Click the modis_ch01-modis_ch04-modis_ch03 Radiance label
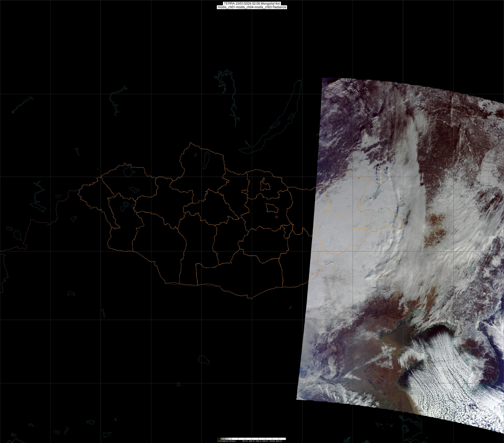Screen dimensions: 504x443 pos(252,7)
